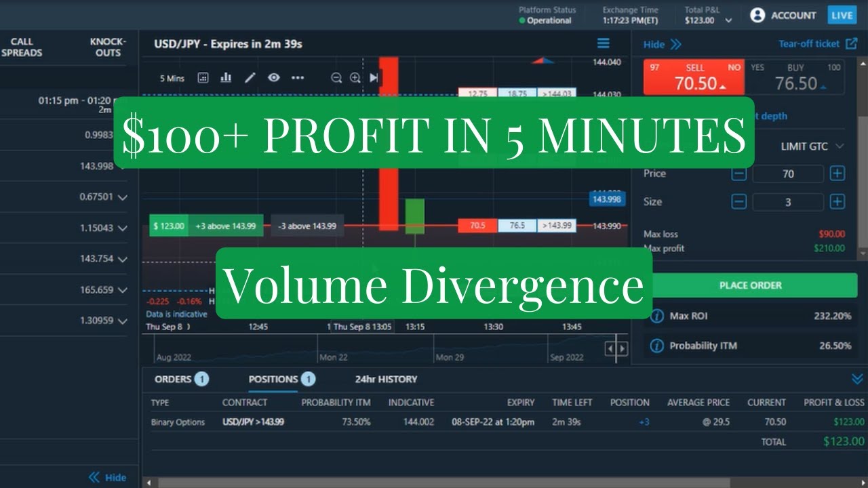Decrease the Price with minus button
The width and height of the screenshot is (868, 488).
(x=739, y=174)
